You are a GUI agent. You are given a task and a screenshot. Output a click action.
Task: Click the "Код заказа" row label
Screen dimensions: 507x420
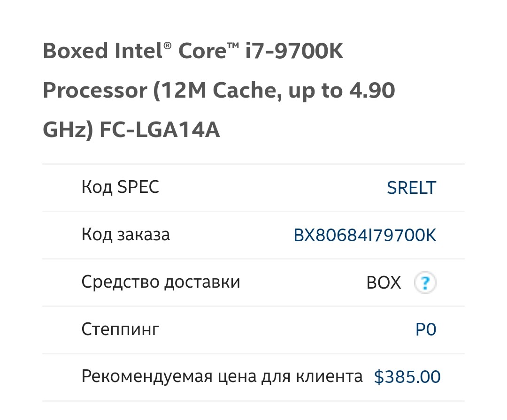126,235
